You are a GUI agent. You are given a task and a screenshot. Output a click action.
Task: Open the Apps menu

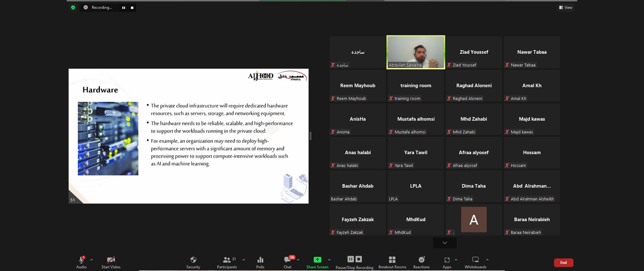tap(447, 262)
